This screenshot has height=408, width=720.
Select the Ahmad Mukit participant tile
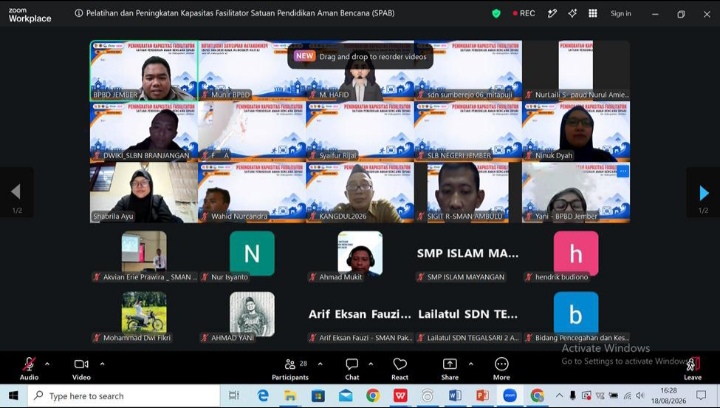click(360, 253)
